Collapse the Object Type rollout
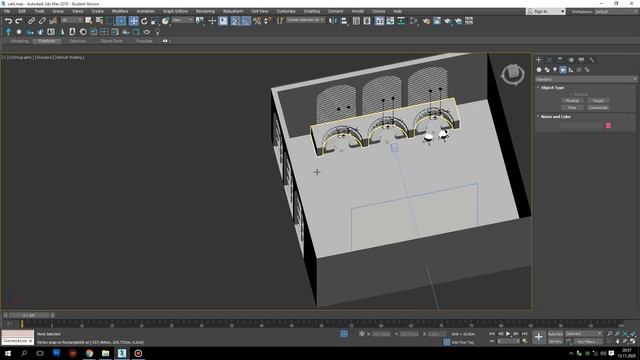Viewport: 640px width, 360px height. click(x=552, y=88)
